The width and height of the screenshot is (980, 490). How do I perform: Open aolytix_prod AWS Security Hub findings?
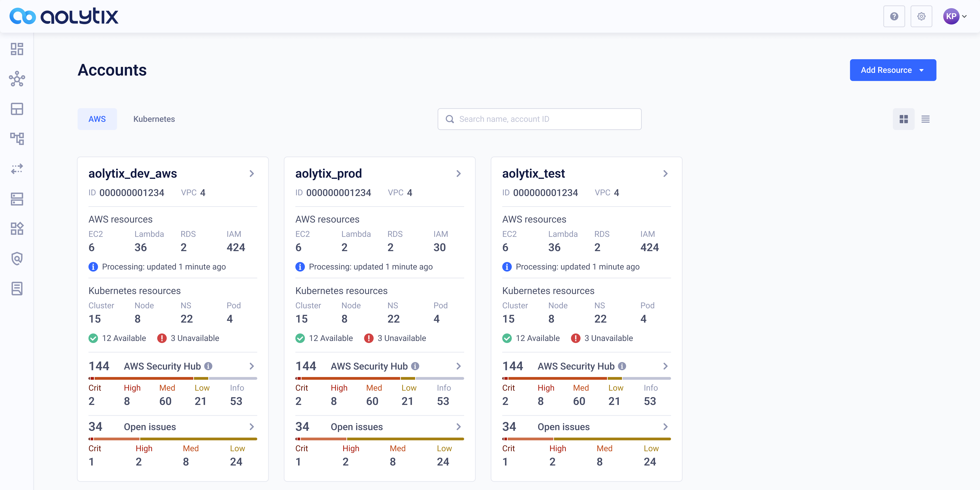458,366
